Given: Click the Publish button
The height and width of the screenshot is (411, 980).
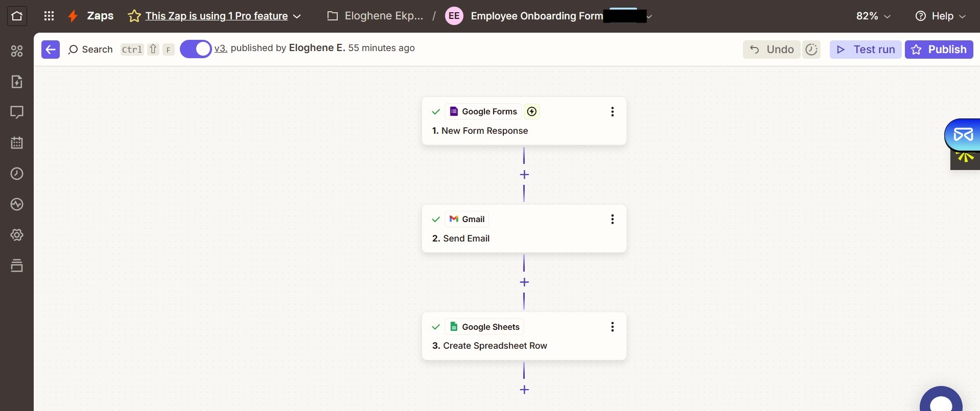Looking at the screenshot, I should 939,50.
